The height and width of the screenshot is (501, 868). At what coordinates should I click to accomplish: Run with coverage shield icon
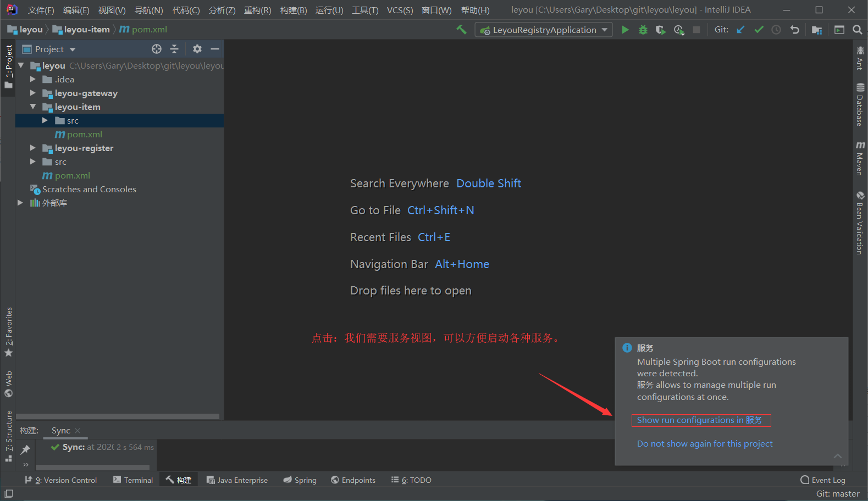tap(660, 30)
